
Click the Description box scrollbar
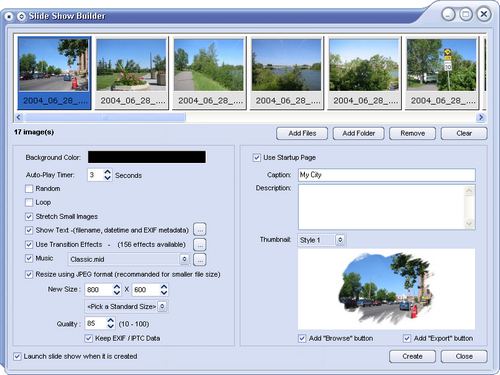click(x=469, y=207)
